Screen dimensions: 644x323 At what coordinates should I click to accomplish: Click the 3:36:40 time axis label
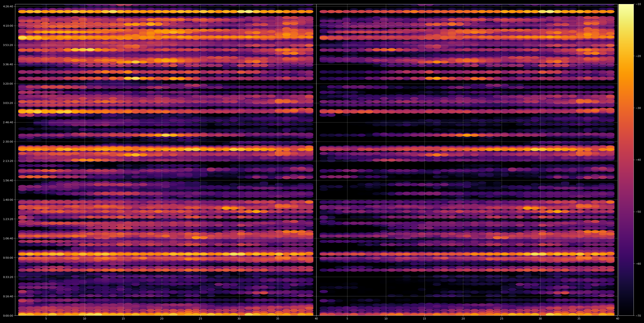[x=8, y=65]
